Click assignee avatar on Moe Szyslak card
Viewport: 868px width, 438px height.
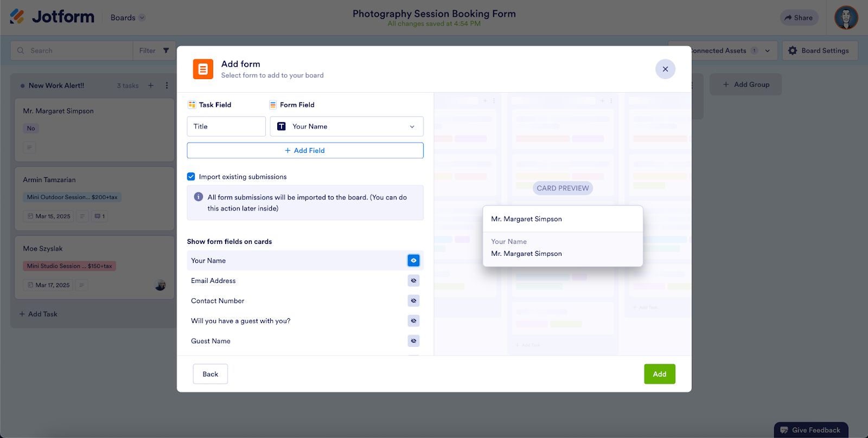(160, 285)
